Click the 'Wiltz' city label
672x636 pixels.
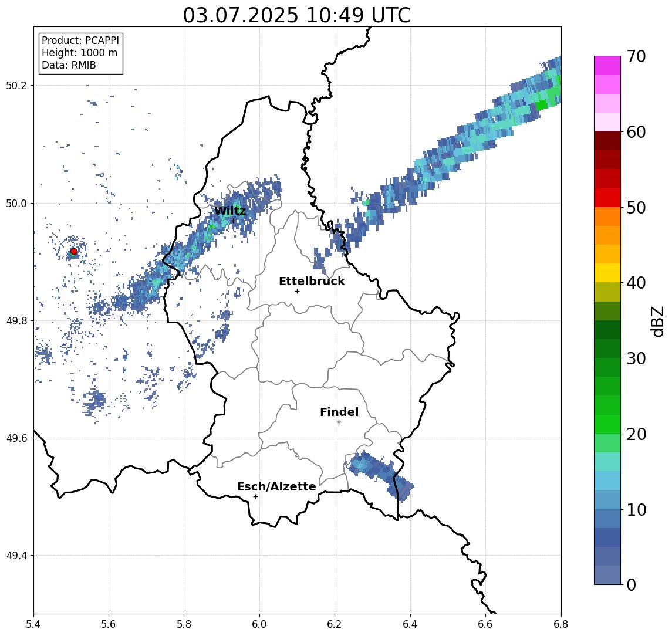[230, 211]
